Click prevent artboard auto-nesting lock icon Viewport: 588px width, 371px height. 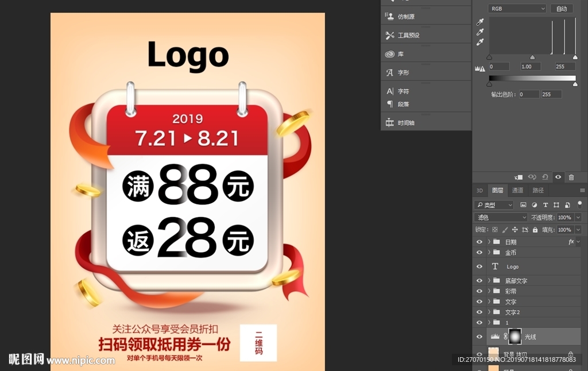coord(525,230)
